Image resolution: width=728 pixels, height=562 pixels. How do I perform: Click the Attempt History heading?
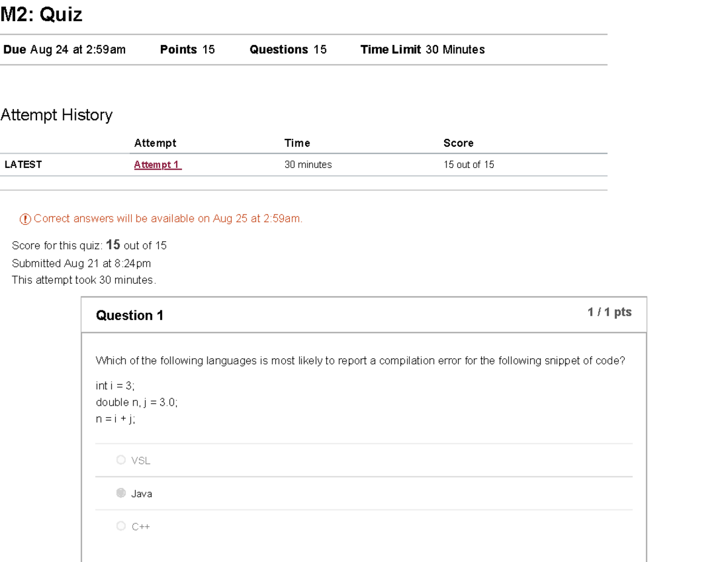pyautogui.click(x=56, y=115)
